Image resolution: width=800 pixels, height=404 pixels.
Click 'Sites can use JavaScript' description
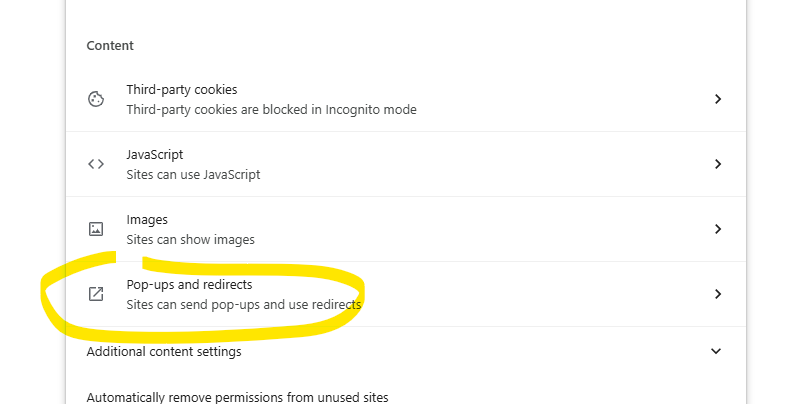pos(193,174)
